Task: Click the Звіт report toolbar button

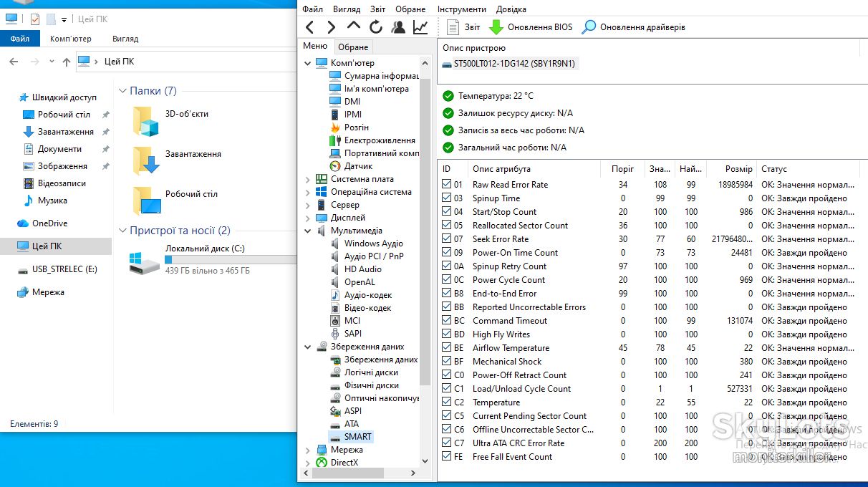Action: [x=463, y=27]
